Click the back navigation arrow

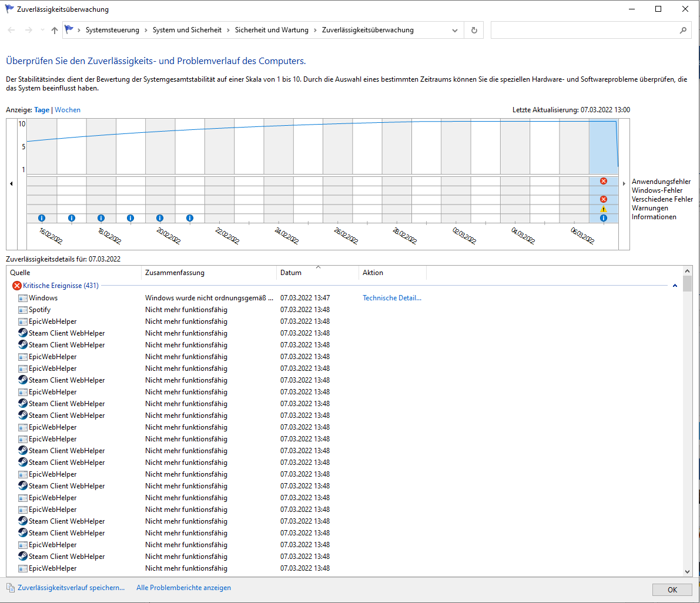(12, 30)
